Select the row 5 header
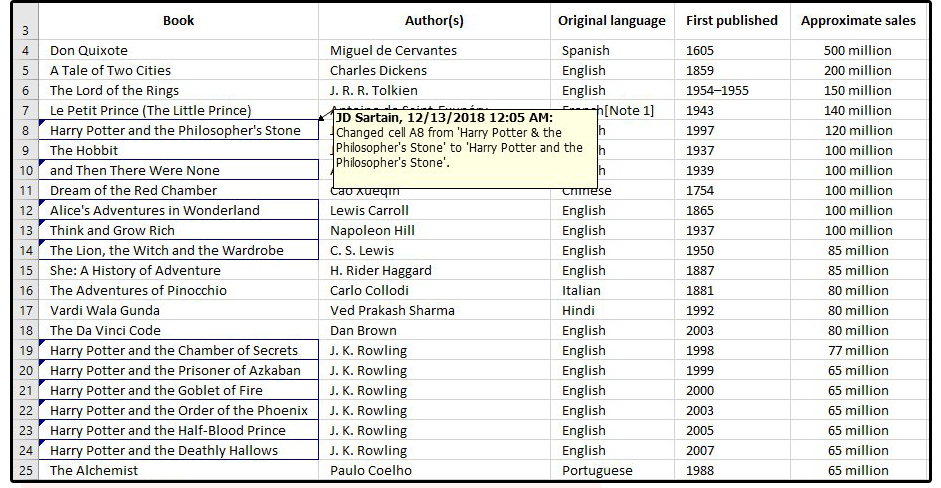This screenshot has height=488, width=941. pos(25,71)
